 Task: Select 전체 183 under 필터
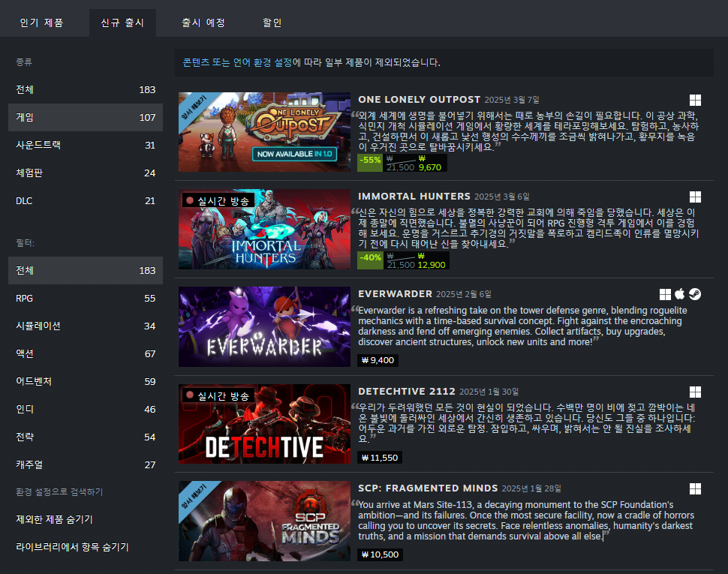pos(86,271)
